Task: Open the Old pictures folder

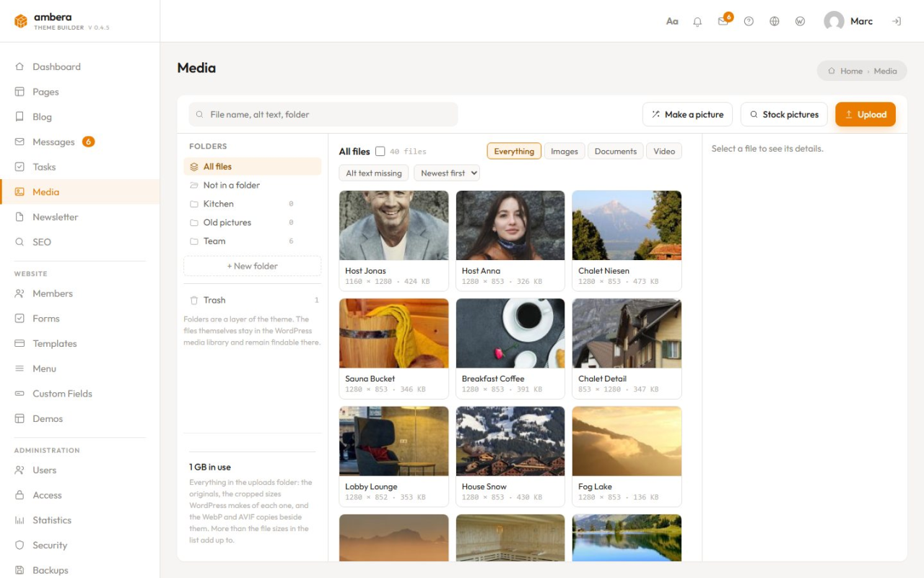Action: tap(253, 223)
